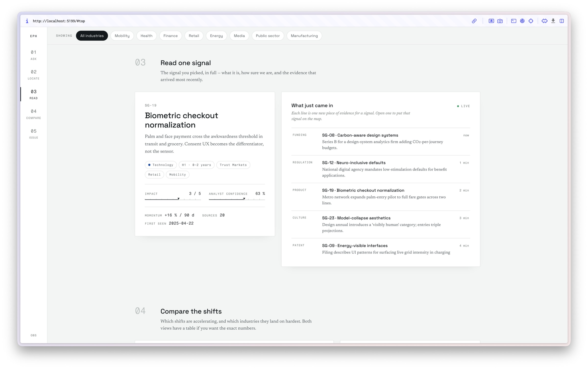The image size is (588, 369).
Task: Click the H1 · 0–2 years tag
Action: click(196, 165)
